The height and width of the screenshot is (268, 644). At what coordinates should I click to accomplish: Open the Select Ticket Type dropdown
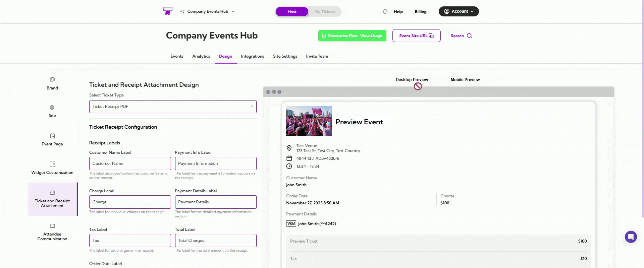(173, 107)
